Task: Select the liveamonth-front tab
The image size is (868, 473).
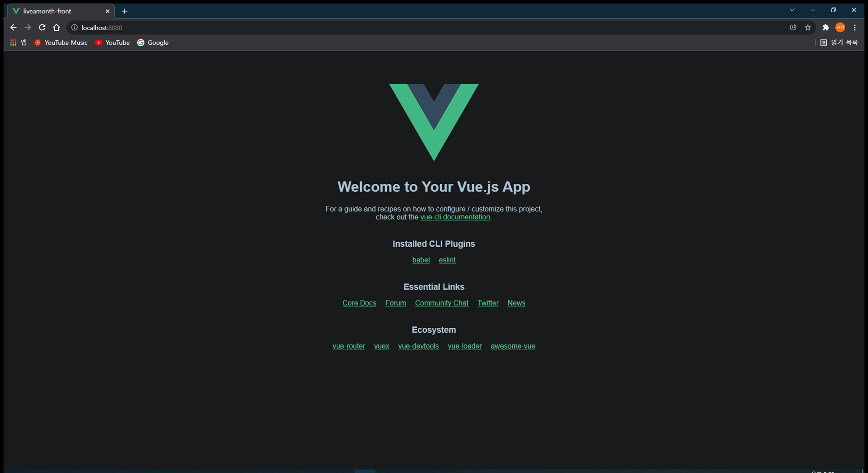Action: [61, 11]
